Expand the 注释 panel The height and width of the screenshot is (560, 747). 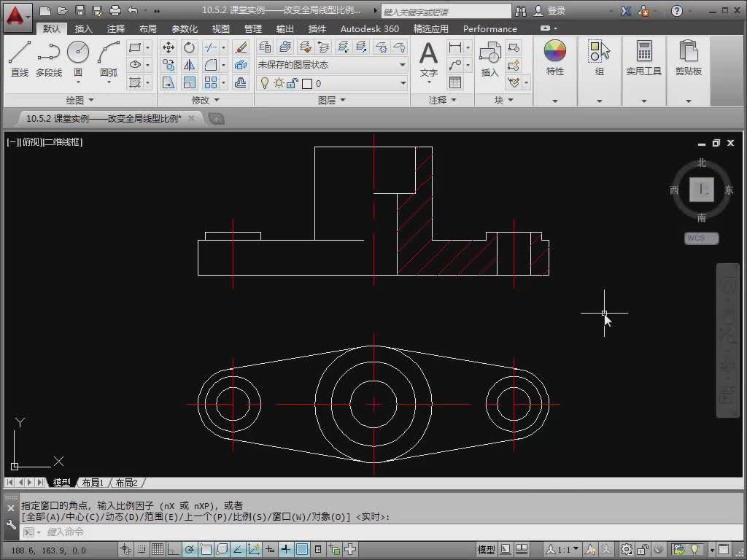coord(443,100)
